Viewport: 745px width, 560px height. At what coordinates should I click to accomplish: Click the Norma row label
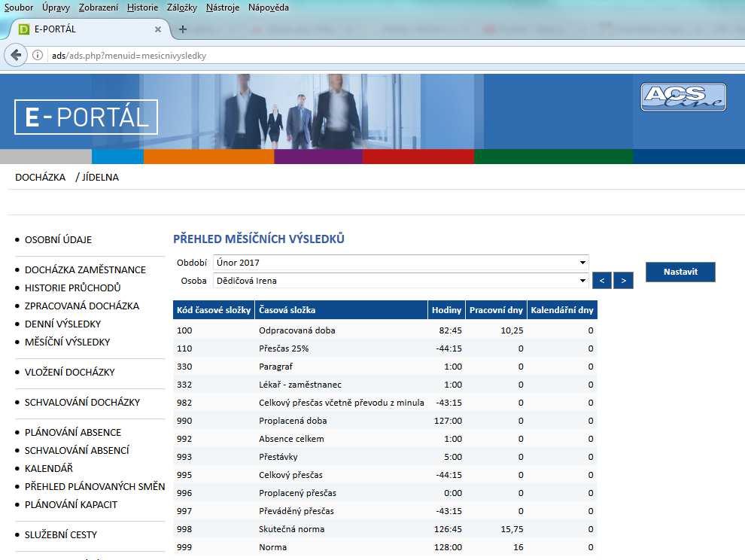click(x=272, y=547)
